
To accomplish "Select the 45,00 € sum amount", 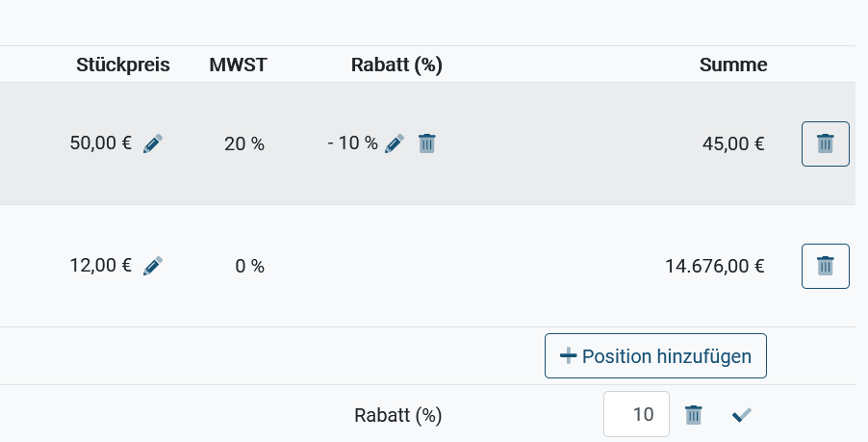I will 733,144.
